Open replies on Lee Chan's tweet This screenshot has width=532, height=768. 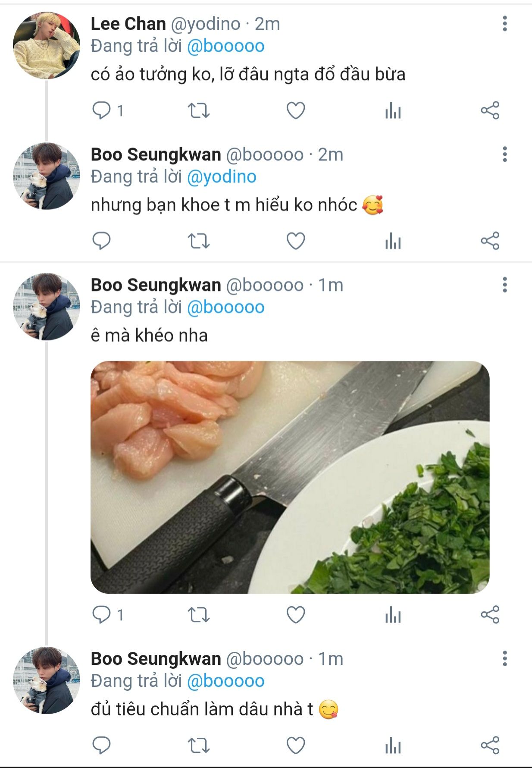tap(102, 110)
